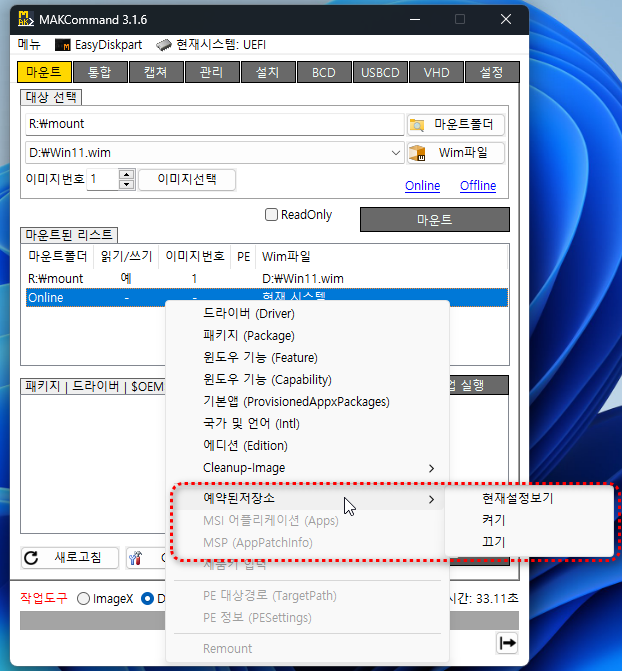Click the 이미지번호 number field
This screenshot has width=622, height=671.
pos(103,179)
